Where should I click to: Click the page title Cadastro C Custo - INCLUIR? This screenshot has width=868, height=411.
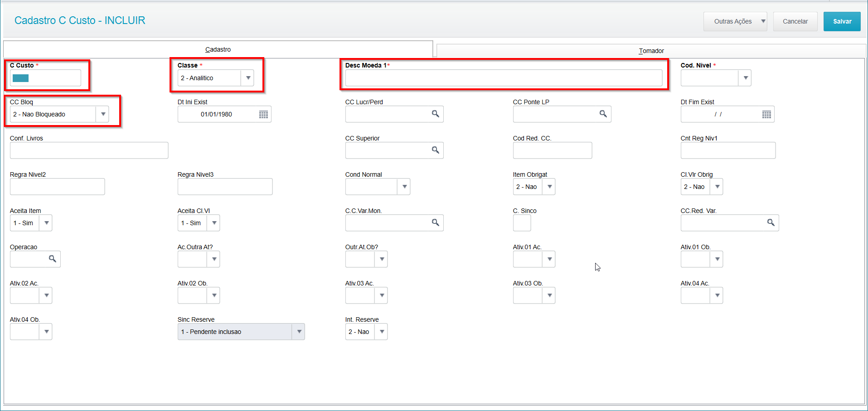(x=80, y=20)
